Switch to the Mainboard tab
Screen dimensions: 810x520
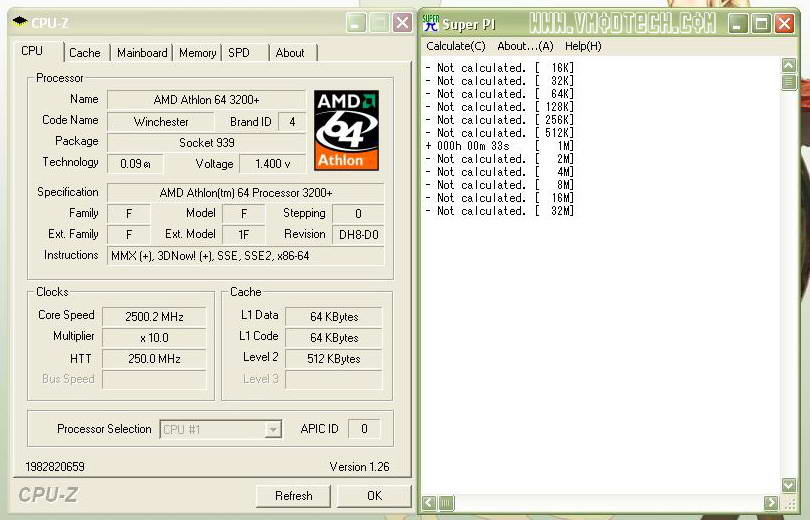tap(142, 53)
